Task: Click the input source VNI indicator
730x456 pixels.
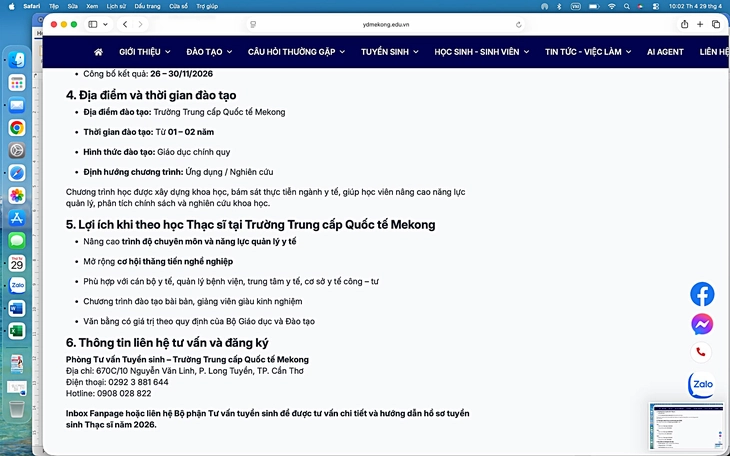Action: pos(575,7)
